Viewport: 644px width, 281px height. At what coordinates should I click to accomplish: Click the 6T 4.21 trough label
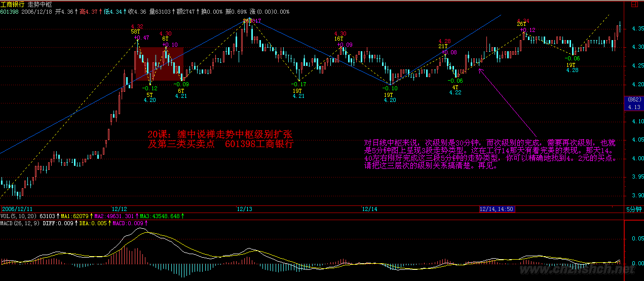(x=181, y=93)
